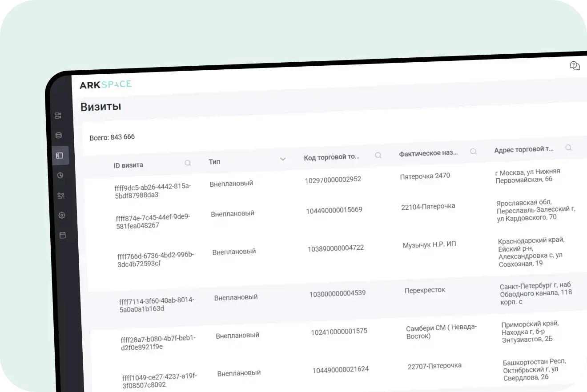Open the pie chart reports sidebar icon
This screenshot has width=587, height=392.
(60, 175)
